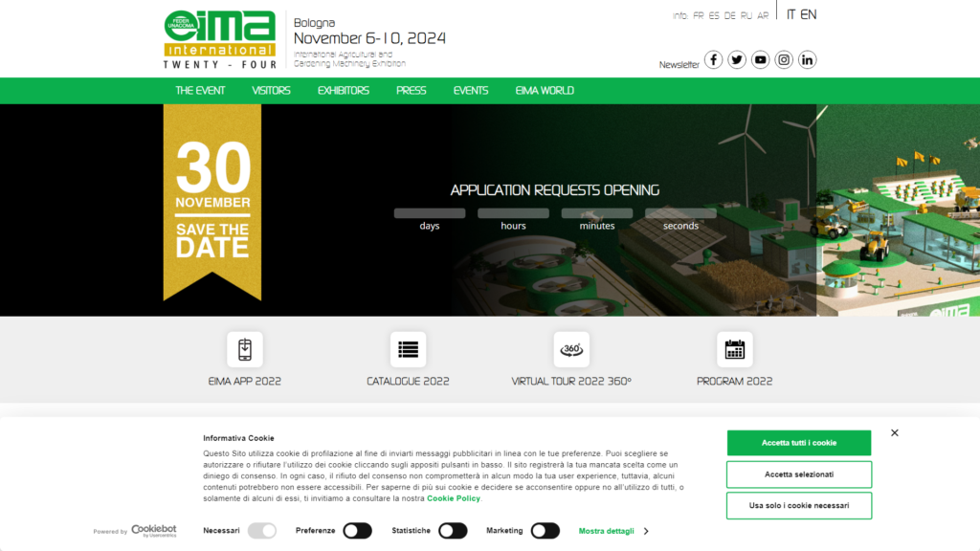Open VIRTUAL TOUR 2022 360° text link
Screen dimensions: 980x551
(x=571, y=381)
